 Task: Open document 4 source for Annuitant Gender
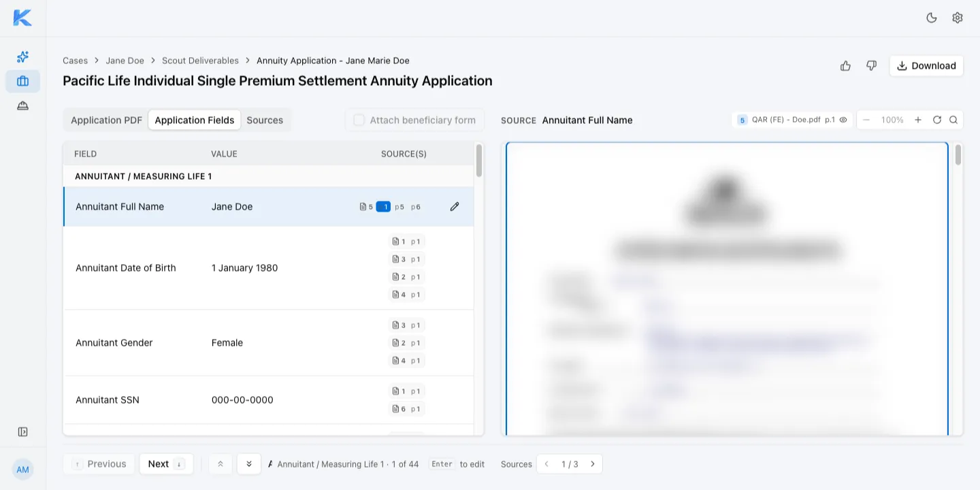pyautogui.click(x=406, y=361)
